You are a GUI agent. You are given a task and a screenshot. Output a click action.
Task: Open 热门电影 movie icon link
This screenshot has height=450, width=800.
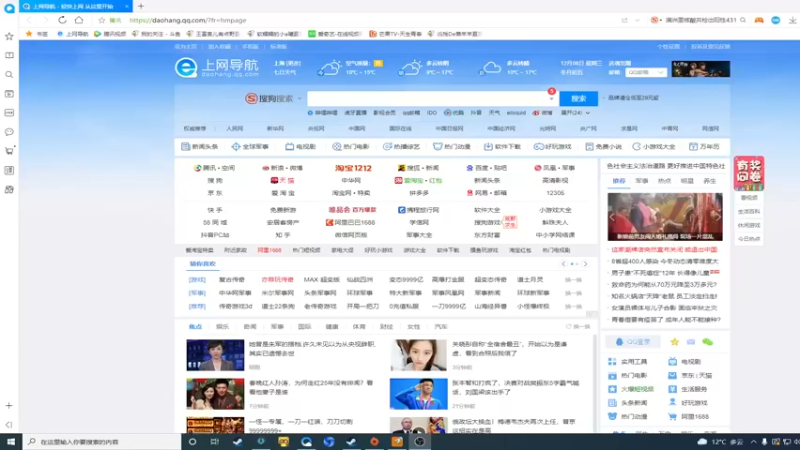click(x=336, y=146)
